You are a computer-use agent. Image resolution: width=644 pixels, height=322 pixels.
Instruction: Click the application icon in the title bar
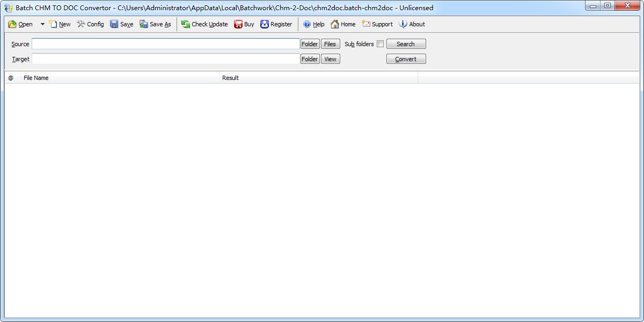(x=9, y=8)
